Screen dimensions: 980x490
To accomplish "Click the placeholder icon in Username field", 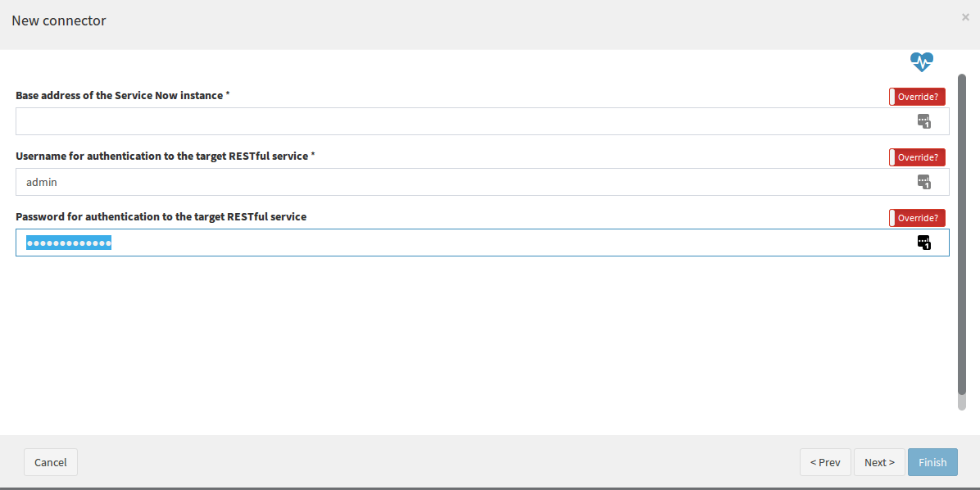I will click(x=923, y=182).
